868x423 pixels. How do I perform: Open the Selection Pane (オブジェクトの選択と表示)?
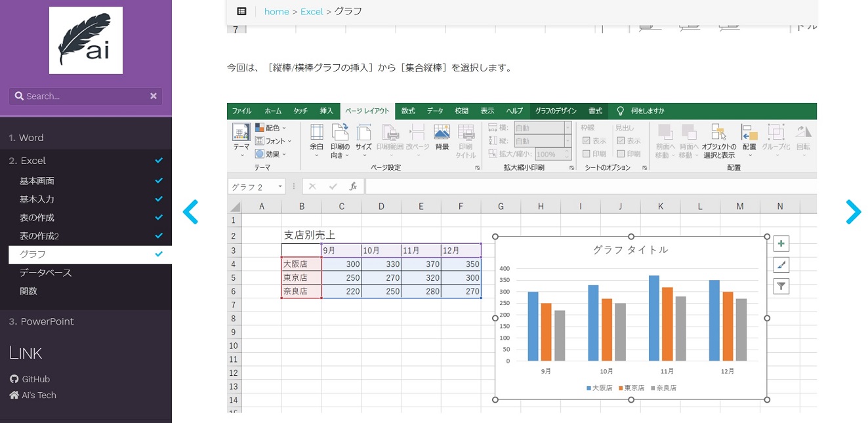click(719, 140)
